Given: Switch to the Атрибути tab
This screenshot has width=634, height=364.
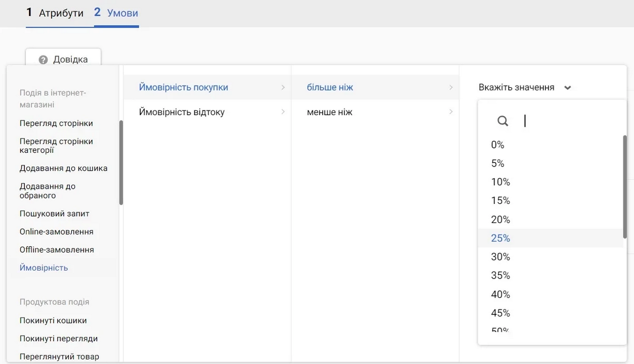Looking at the screenshot, I should (55, 13).
